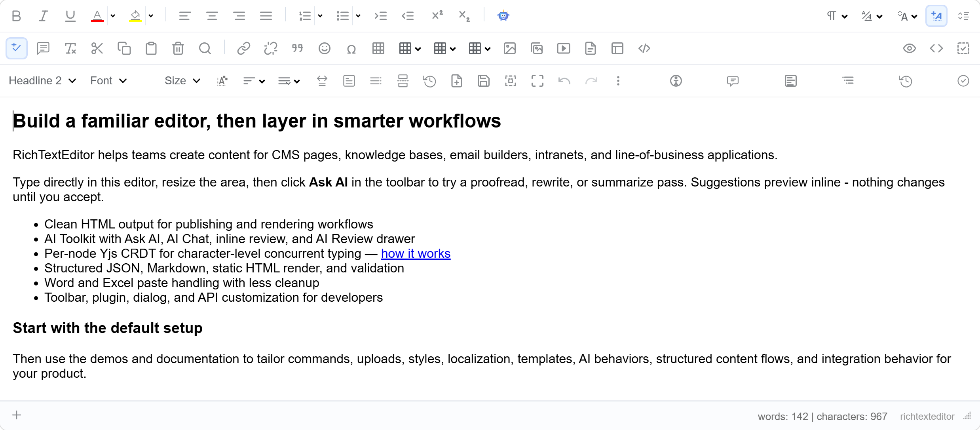Clear text formatting
The image size is (980, 430).
coord(70,48)
